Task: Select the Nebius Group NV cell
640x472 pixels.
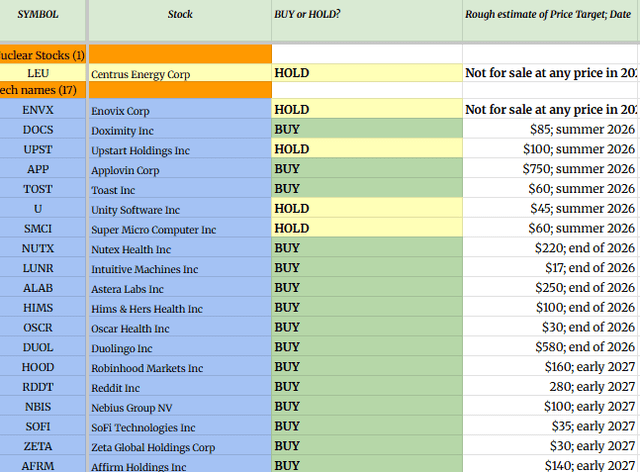Action: (x=180, y=406)
